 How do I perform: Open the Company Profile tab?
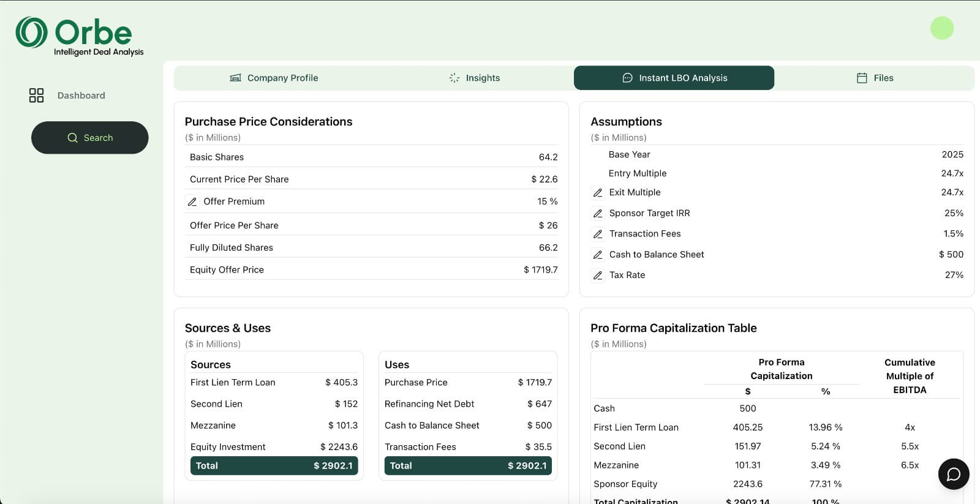pyautogui.click(x=274, y=78)
